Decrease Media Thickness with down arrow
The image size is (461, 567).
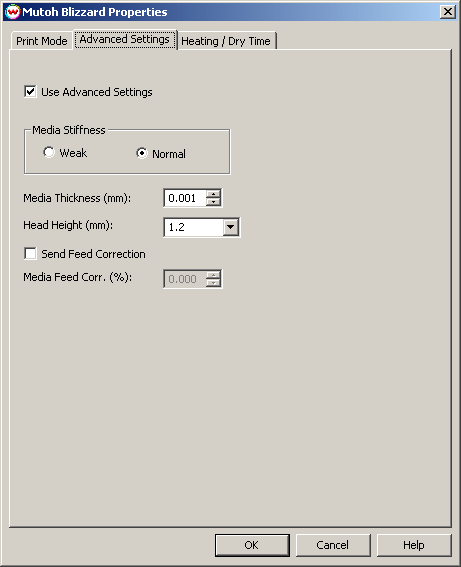(x=213, y=202)
